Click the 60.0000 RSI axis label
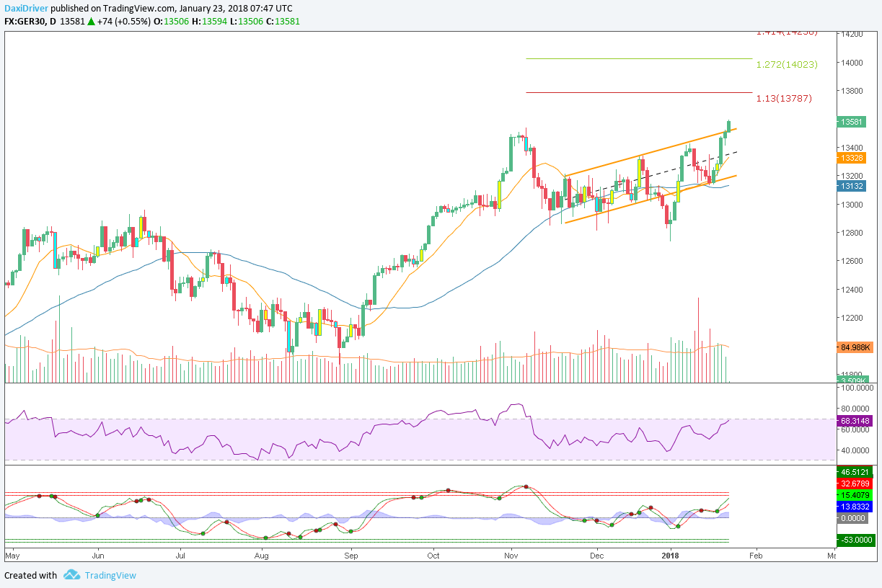 pos(856,429)
